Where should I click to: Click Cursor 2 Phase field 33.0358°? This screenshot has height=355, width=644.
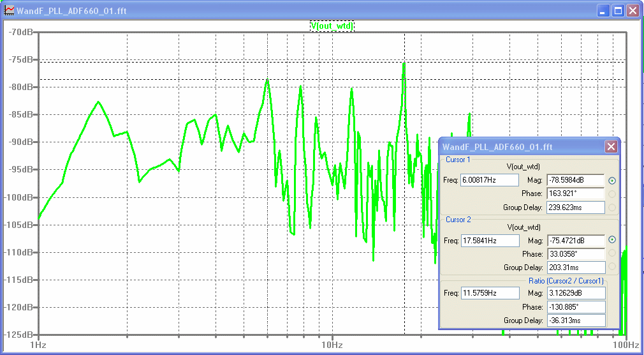click(576, 254)
